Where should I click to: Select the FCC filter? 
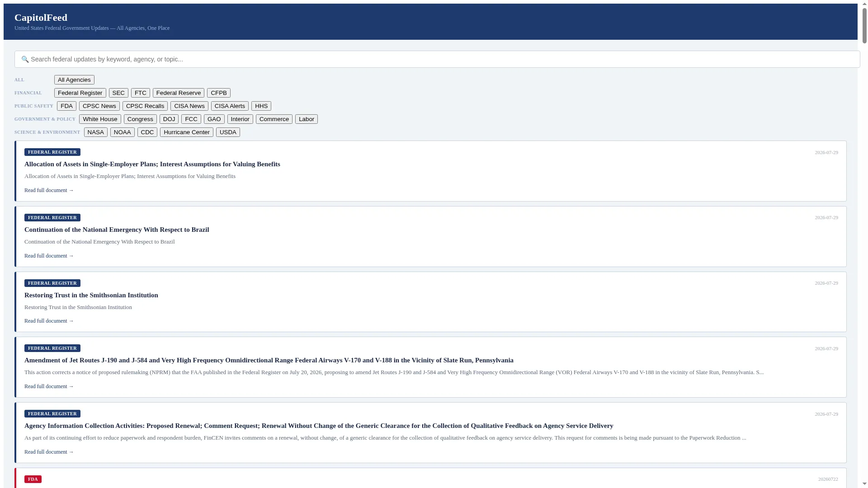(x=191, y=119)
